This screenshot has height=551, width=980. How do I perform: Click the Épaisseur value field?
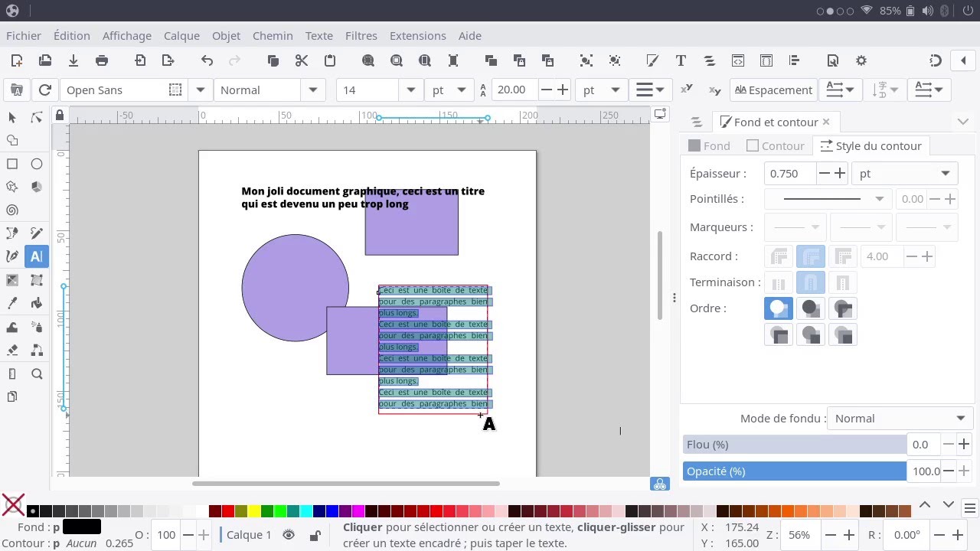(x=790, y=174)
